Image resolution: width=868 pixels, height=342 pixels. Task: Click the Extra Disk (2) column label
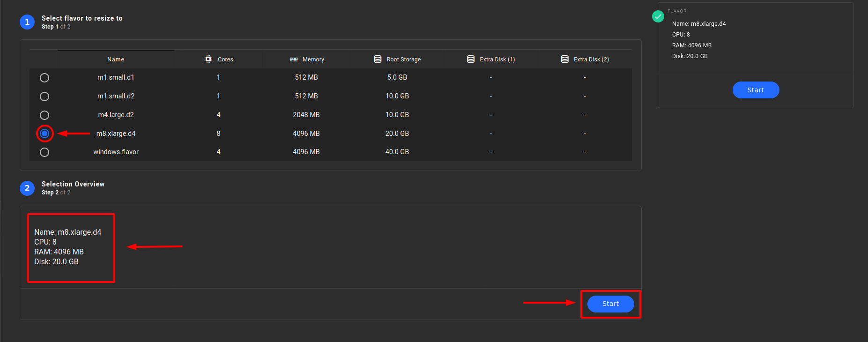pyautogui.click(x=592, y=59)
